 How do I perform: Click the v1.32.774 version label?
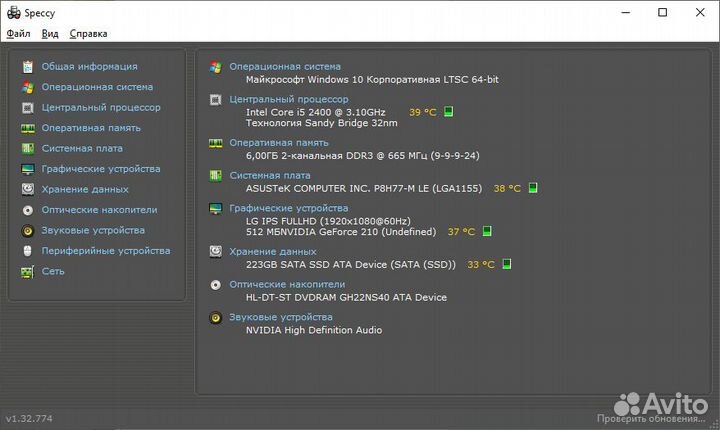point(29,419)
